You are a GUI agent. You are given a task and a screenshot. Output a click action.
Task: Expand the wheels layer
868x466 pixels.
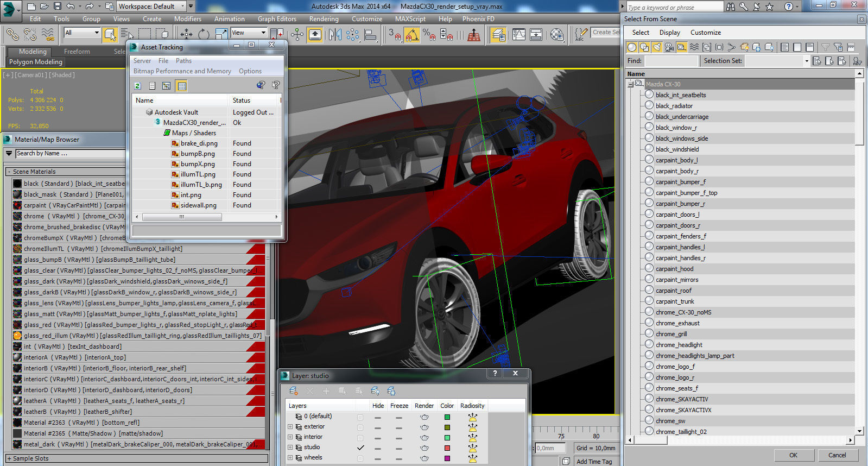click(x=290, y=458)
